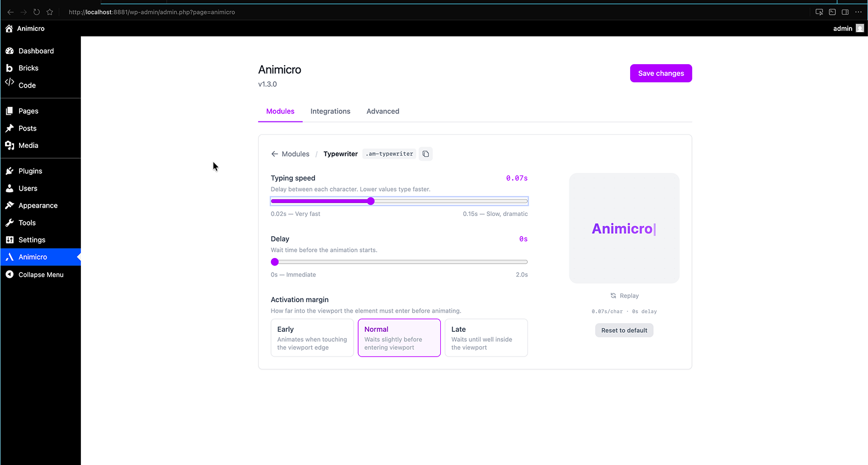Replay the typewriter preview animation
Screen dimensions: 868x465
point(624,295)
